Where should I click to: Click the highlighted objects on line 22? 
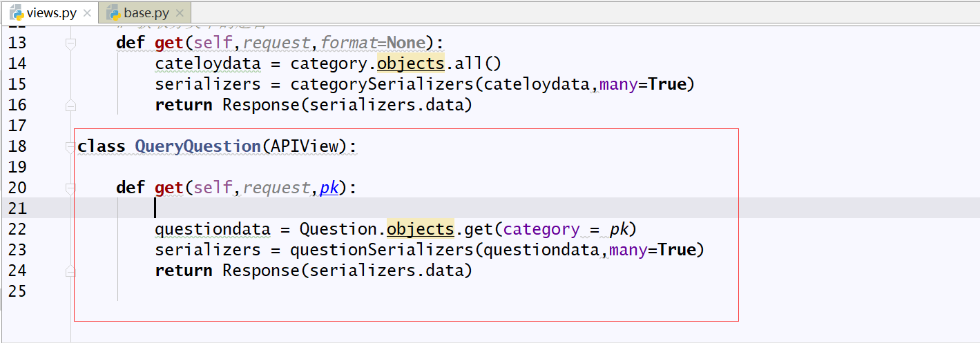point(420,229)
